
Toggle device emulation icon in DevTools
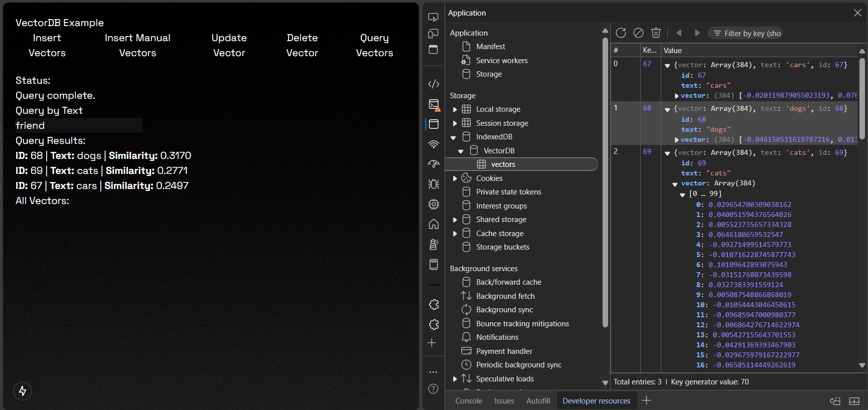pyautogui.click(x=433, y=34)
